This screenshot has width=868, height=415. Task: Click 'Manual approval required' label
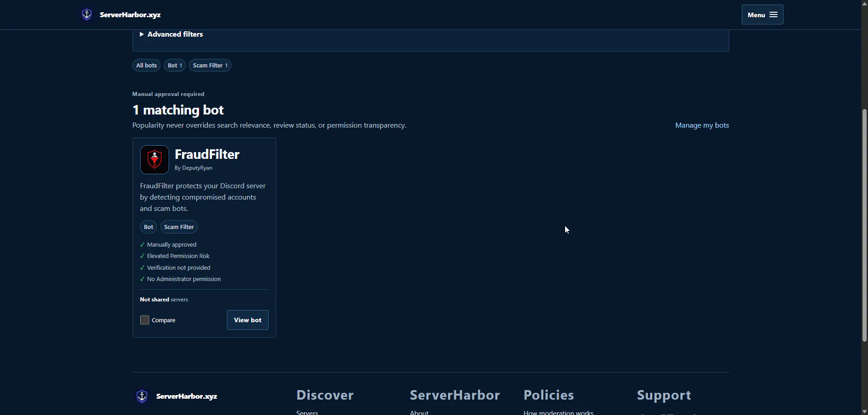168,94
